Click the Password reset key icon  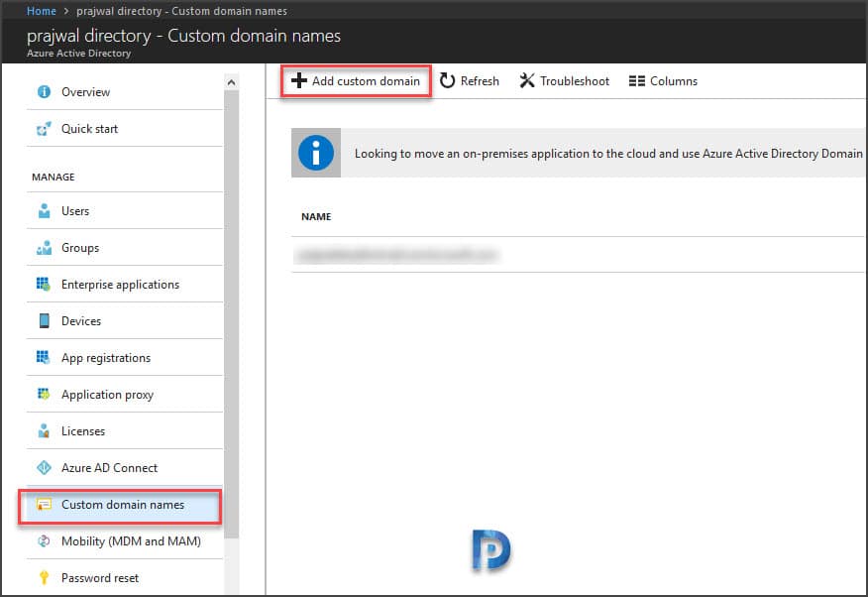tap(44, 577)
